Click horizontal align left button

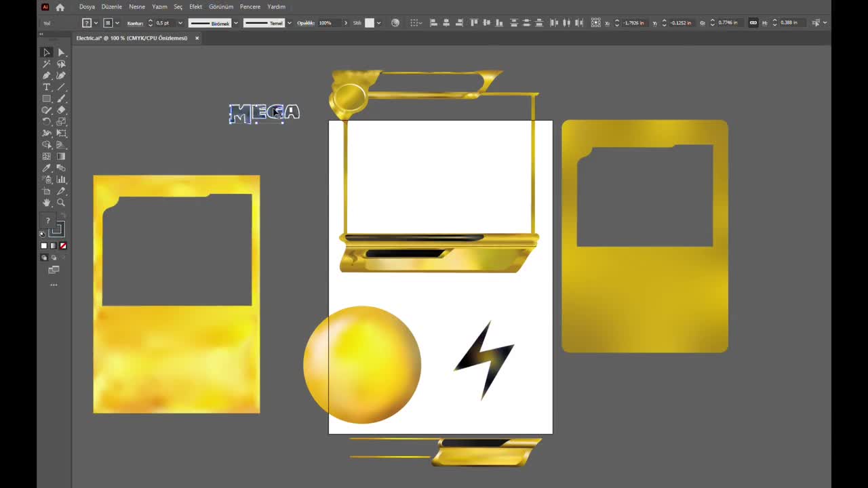[433, 22]
